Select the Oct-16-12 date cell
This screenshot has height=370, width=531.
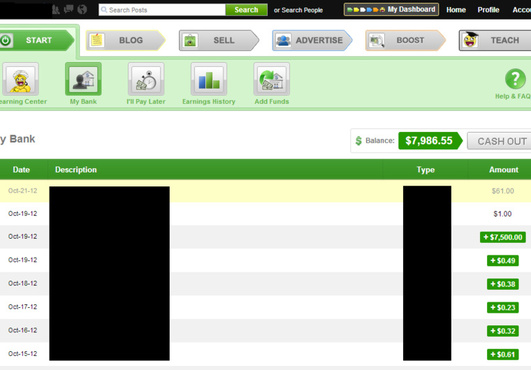pyautogui.click(x=22, y=330)
